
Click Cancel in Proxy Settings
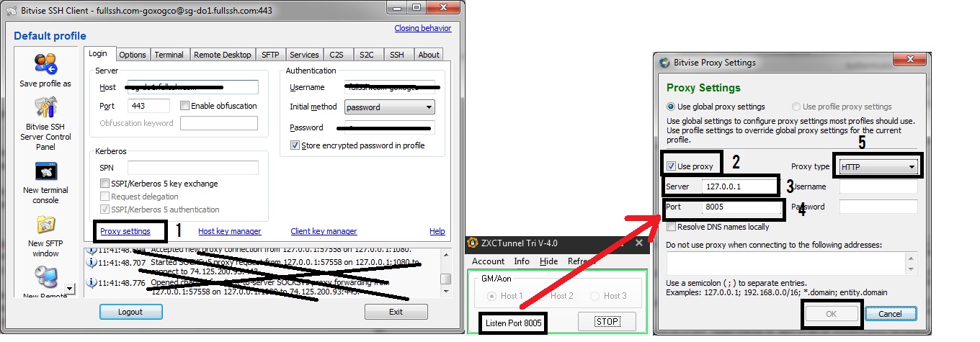point(890,314)
